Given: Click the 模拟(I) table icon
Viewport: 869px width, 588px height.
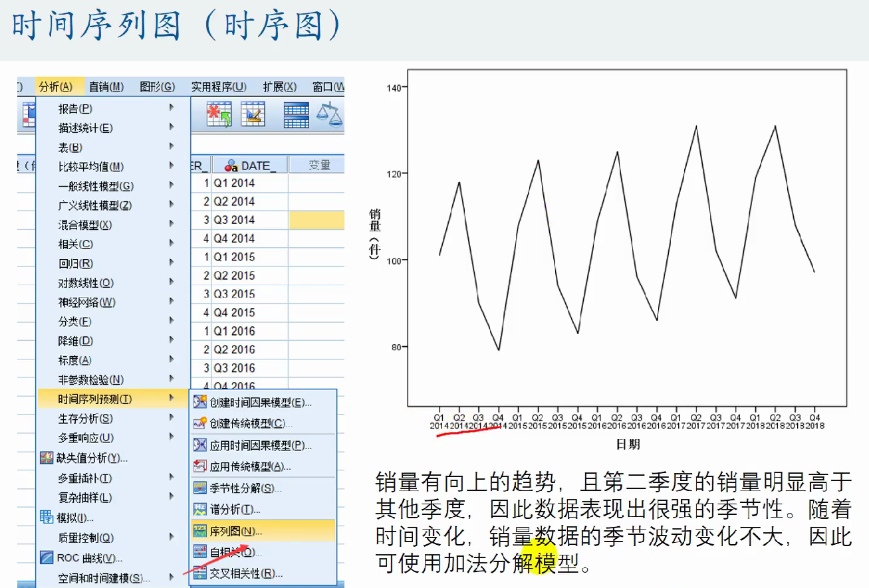Looking at the screenshot, I should point(47,518).
